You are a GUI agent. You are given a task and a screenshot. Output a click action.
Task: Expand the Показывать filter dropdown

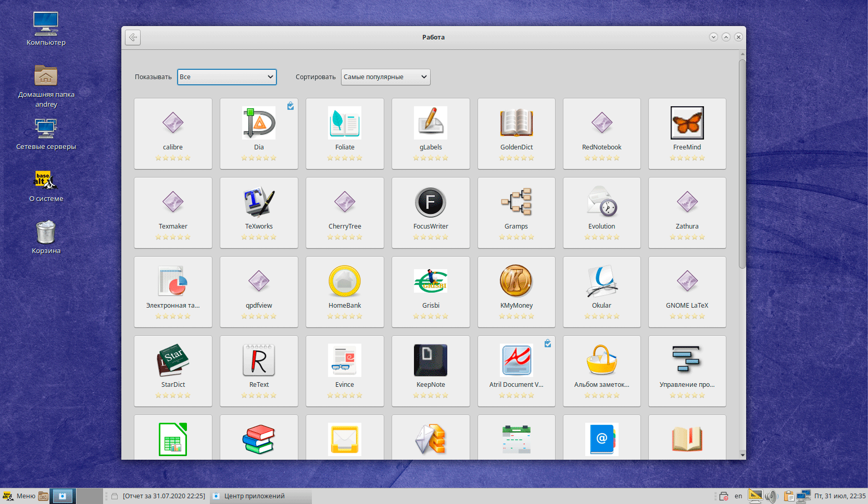[227, 77]
